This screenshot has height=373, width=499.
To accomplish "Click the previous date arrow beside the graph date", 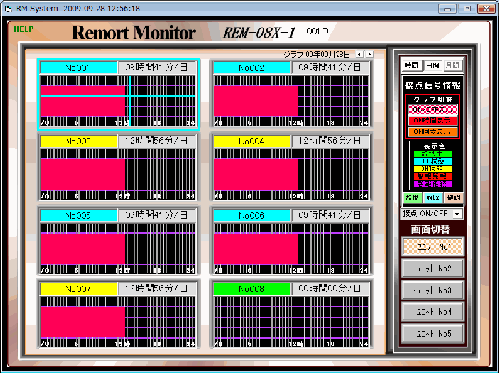I will (359, 54).
